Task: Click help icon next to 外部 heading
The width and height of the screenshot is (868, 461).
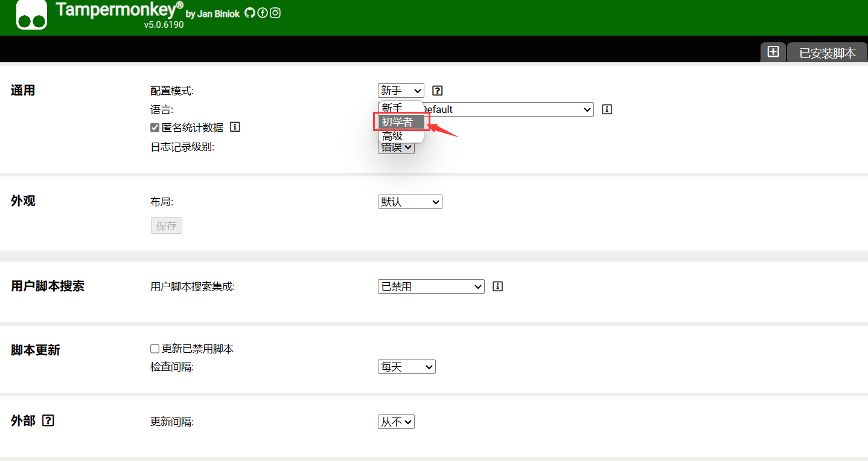Action: point(49,421)
